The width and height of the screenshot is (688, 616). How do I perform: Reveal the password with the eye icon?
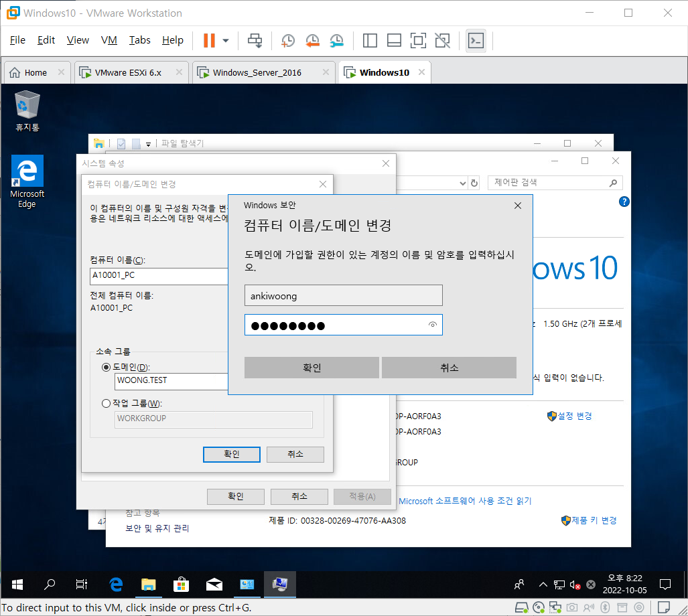(432, 325)
